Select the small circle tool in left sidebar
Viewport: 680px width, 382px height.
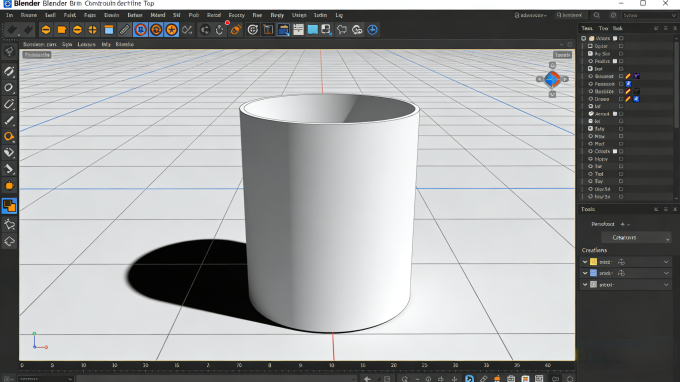coord(9,88)
